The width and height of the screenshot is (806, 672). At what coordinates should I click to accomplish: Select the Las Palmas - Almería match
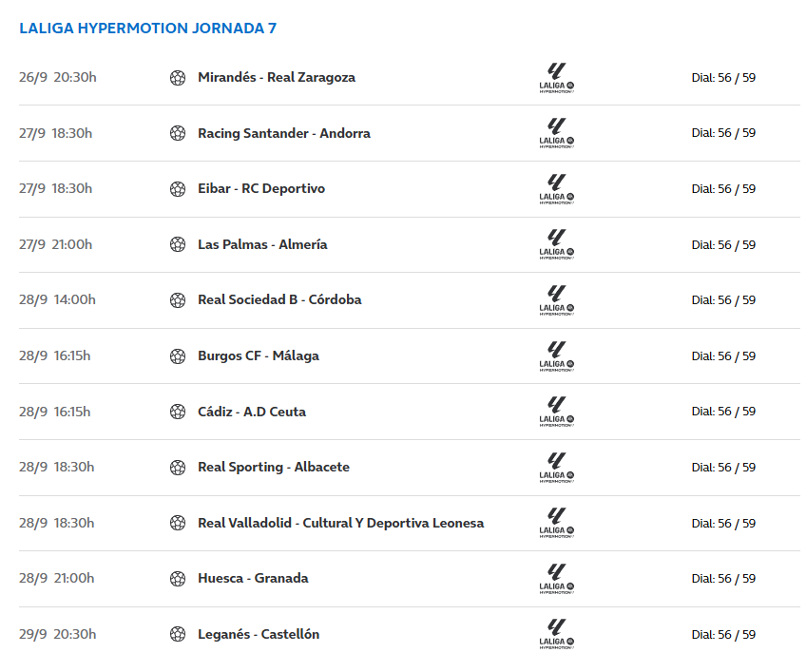(262, 244)
